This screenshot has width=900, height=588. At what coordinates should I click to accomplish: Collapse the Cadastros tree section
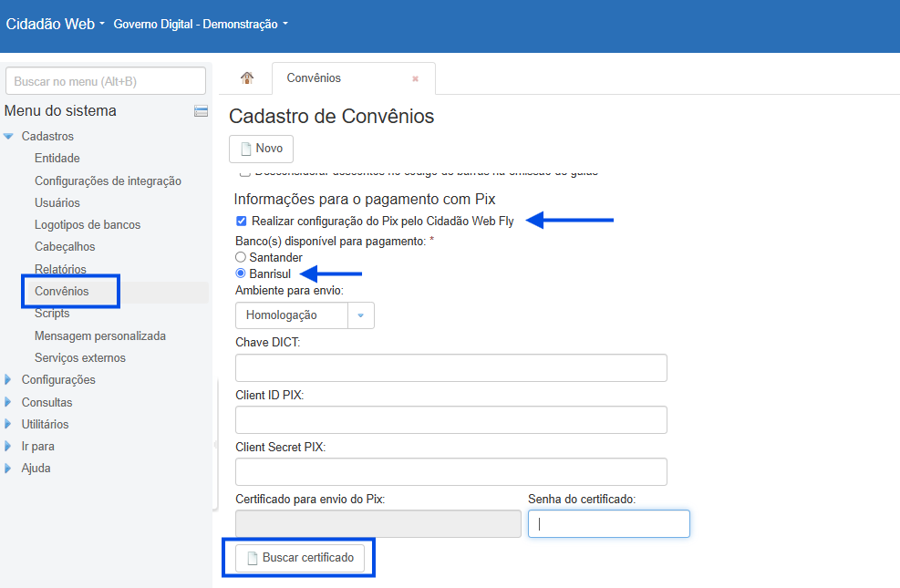click(8, 137)
